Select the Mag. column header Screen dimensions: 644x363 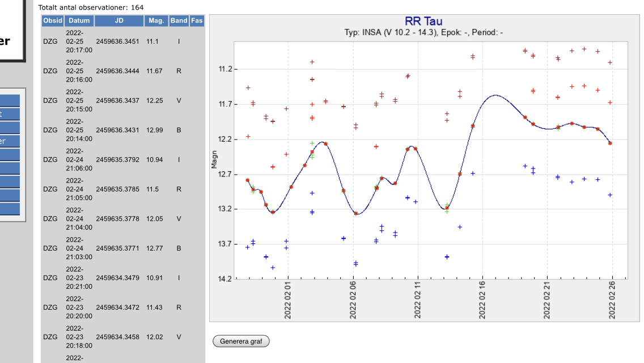point(156,20)
